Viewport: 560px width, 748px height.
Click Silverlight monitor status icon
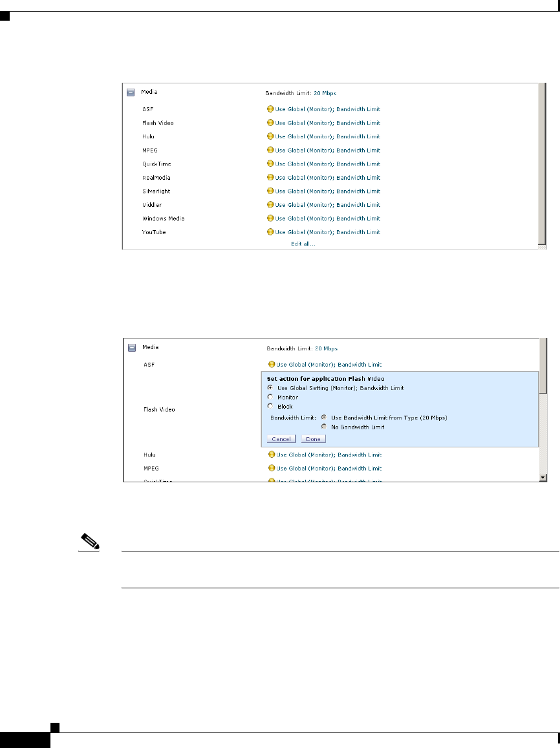[270, 191]
